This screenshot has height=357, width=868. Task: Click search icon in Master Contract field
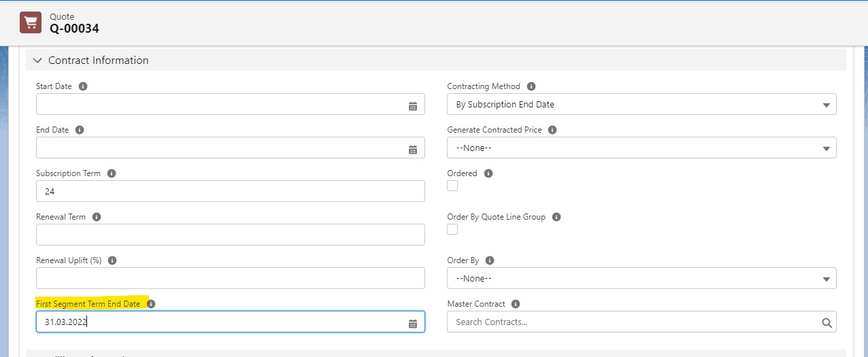[827, 323]
